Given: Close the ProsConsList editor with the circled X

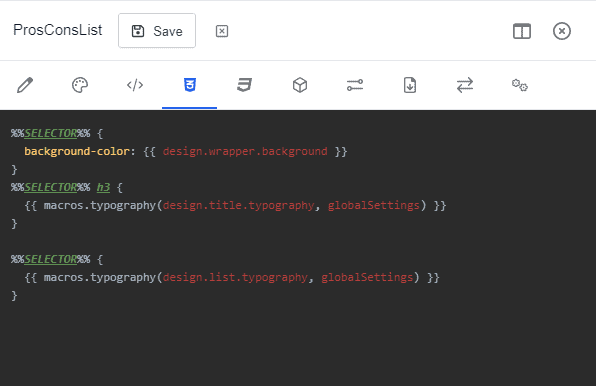Looking at the screenshot, I should [562, 31].
